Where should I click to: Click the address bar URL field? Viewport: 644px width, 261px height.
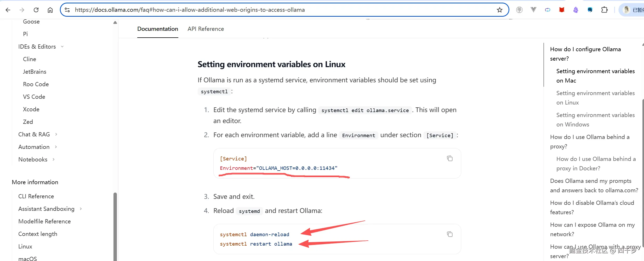point(261,10)
